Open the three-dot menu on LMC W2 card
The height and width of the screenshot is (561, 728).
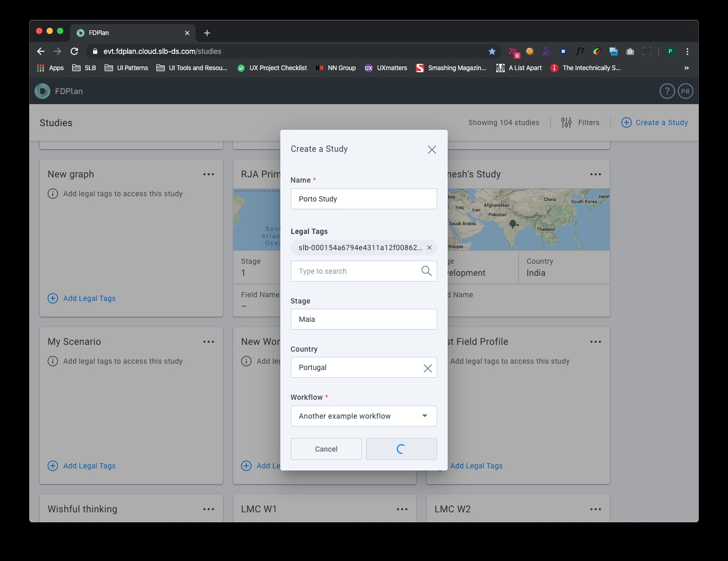pos(595,509)
